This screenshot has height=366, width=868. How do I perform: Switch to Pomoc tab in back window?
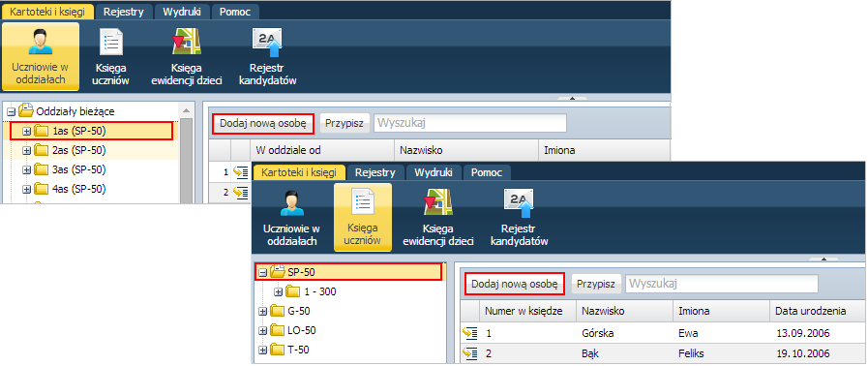(235, 12)
